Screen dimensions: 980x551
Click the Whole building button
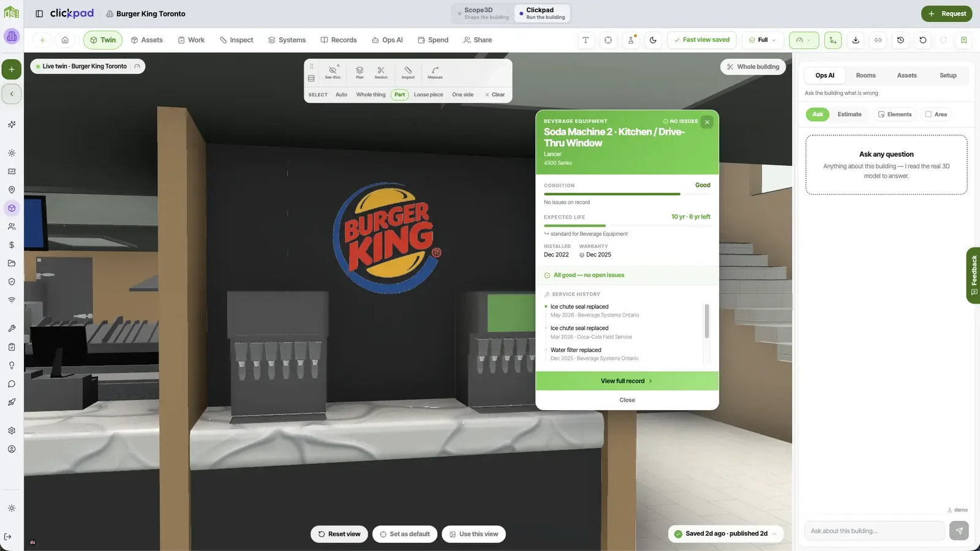coord(753,67)
